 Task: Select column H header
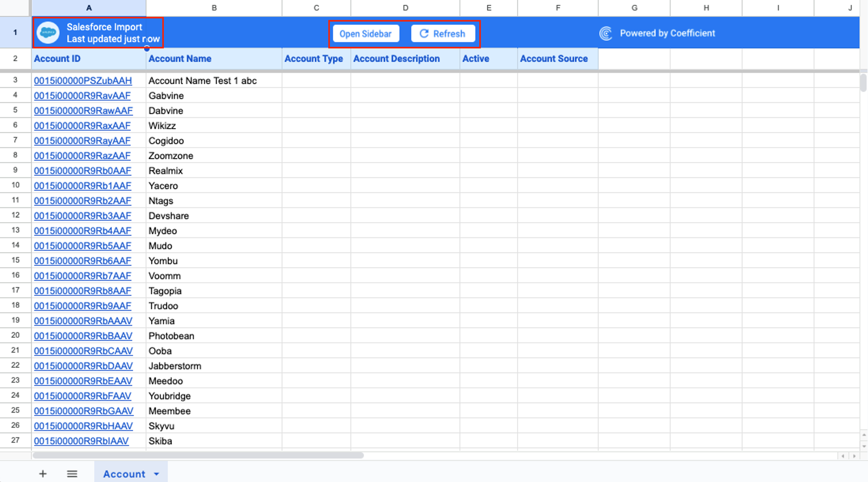point(706,8)
